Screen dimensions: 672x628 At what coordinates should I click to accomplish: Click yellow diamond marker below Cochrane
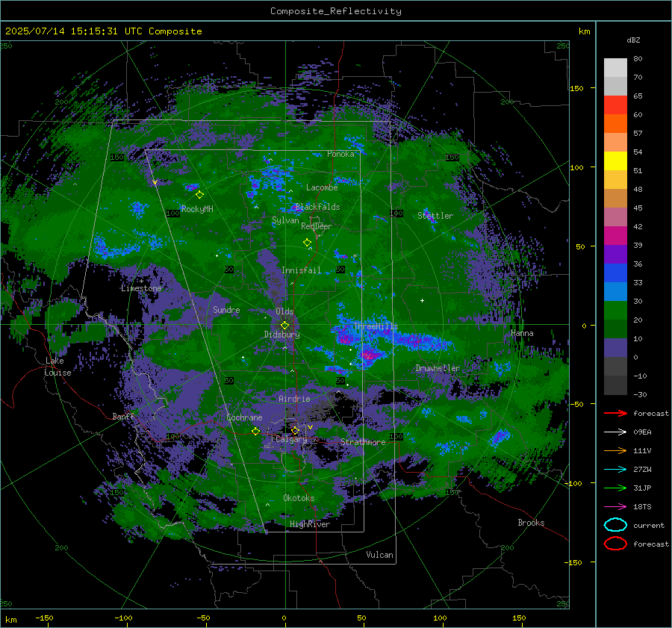255,431
